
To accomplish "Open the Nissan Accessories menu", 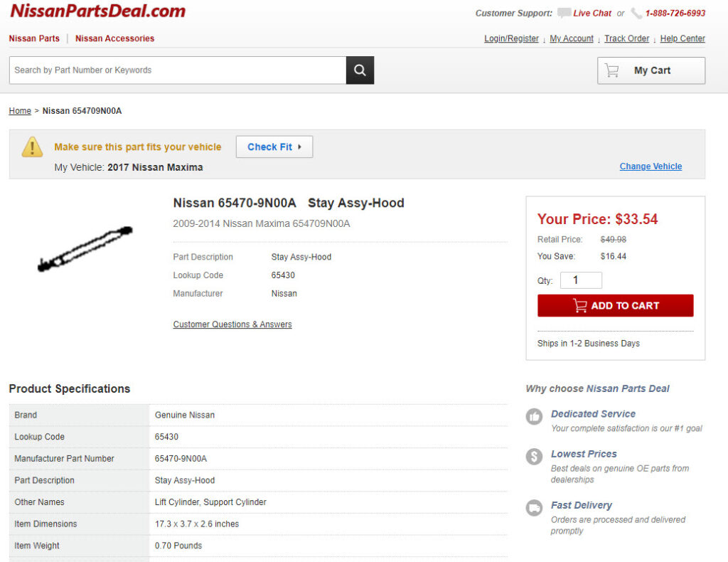I will (114, 38).
